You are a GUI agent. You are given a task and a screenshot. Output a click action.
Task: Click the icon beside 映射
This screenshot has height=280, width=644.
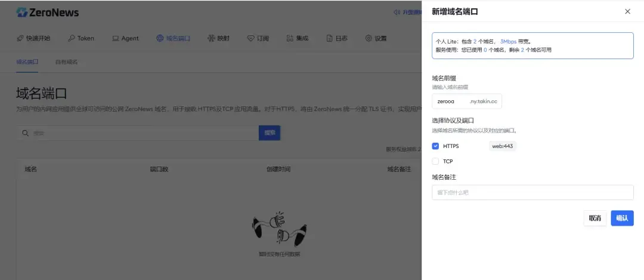[x=211, y=38]
